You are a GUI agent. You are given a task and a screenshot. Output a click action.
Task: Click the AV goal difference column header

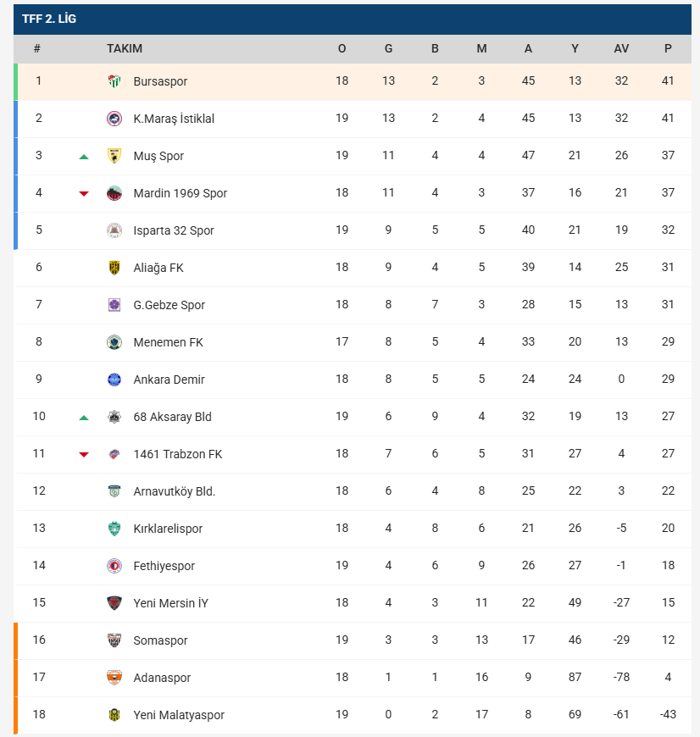tap(621, 48)
